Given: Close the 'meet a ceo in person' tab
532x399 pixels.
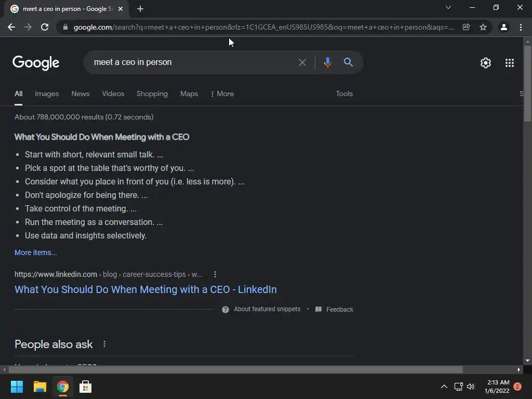Looking at the screenshot, I should click(121, 9).
